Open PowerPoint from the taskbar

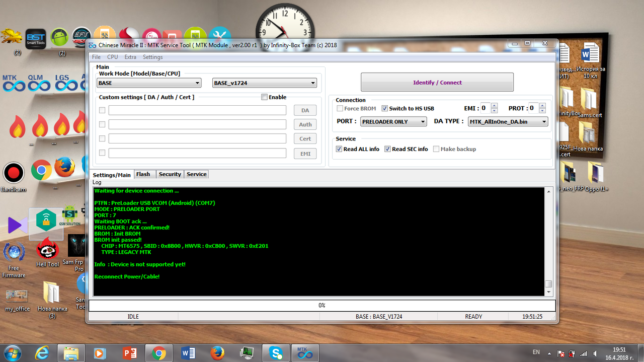(129, 352)
